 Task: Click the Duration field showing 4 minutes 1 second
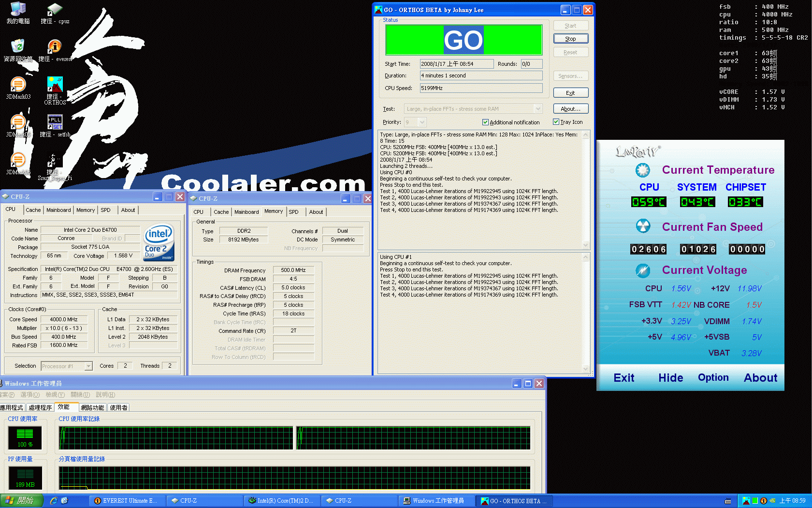tap(481, 75)
